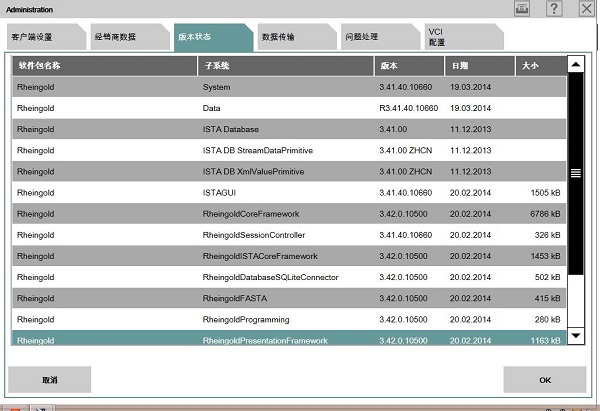Click the 6786 kB size cell

coord(545,214)
